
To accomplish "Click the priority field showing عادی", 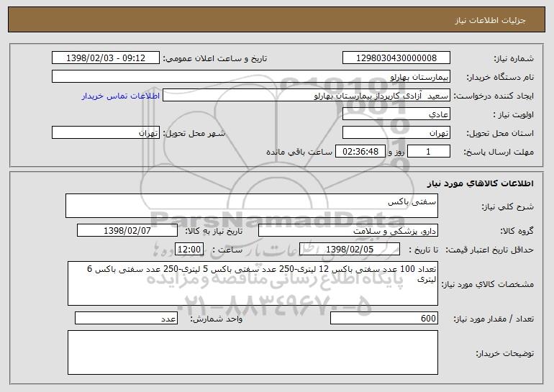I will tap(396, 114).
